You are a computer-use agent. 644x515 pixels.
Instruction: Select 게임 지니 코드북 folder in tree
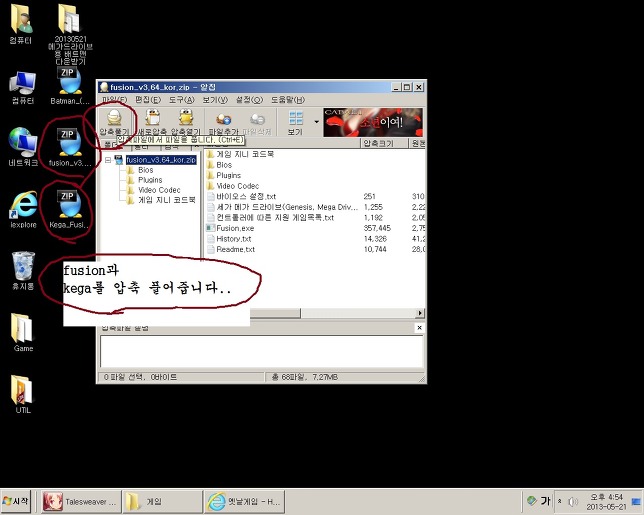166,200
